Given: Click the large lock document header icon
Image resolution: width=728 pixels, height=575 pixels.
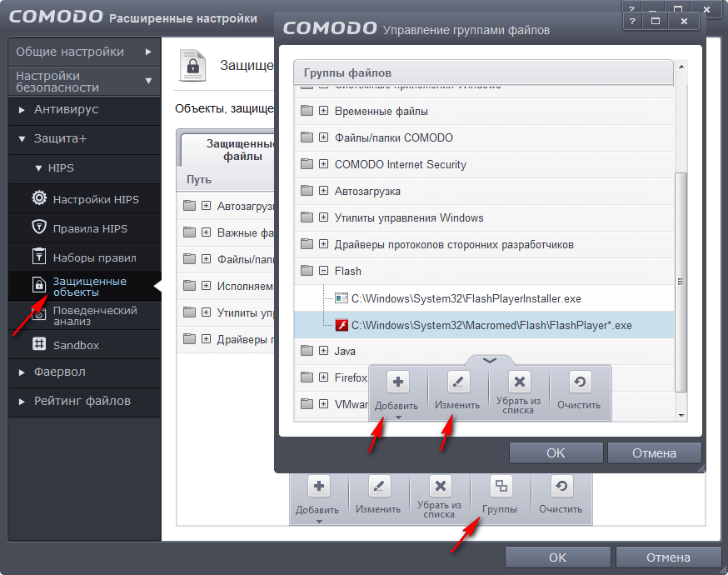Looking at the screenshot, I should (x=192, y=66).
